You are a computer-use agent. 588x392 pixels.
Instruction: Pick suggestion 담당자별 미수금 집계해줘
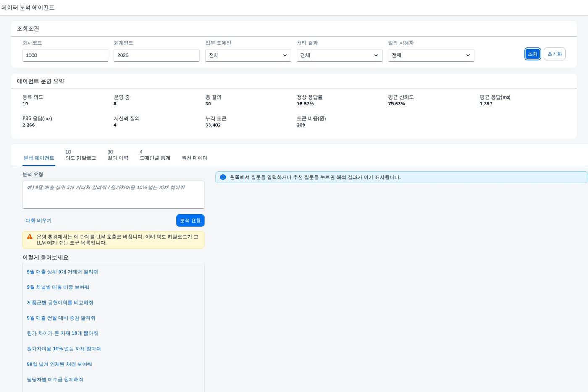tap(55, 380)
